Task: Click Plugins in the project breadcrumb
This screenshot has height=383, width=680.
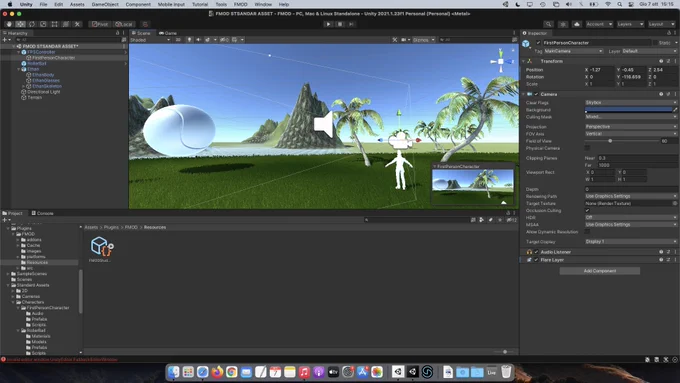Action: click(111, 227)
